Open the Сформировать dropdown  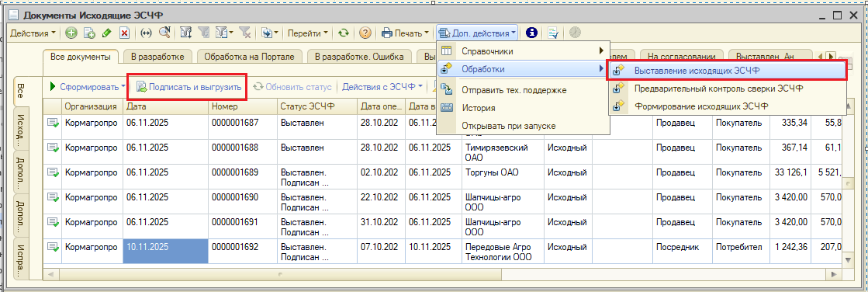88,86
